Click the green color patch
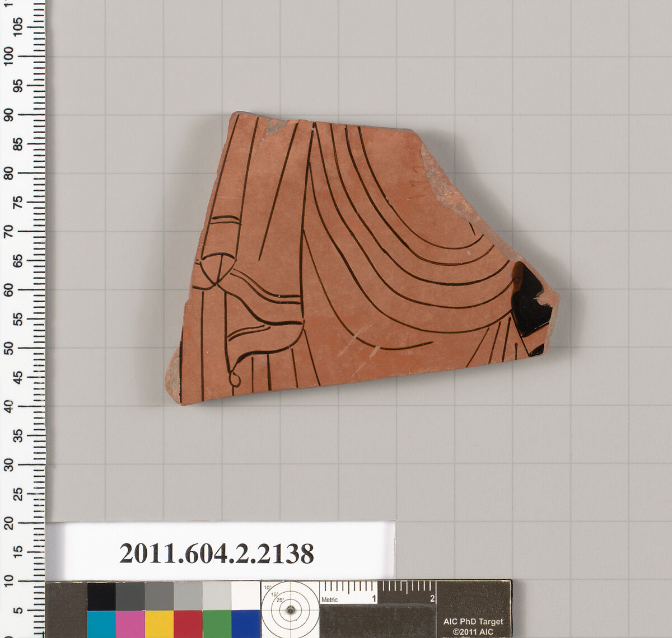Viewport: 672px width, 638px height. pos(217,623)
